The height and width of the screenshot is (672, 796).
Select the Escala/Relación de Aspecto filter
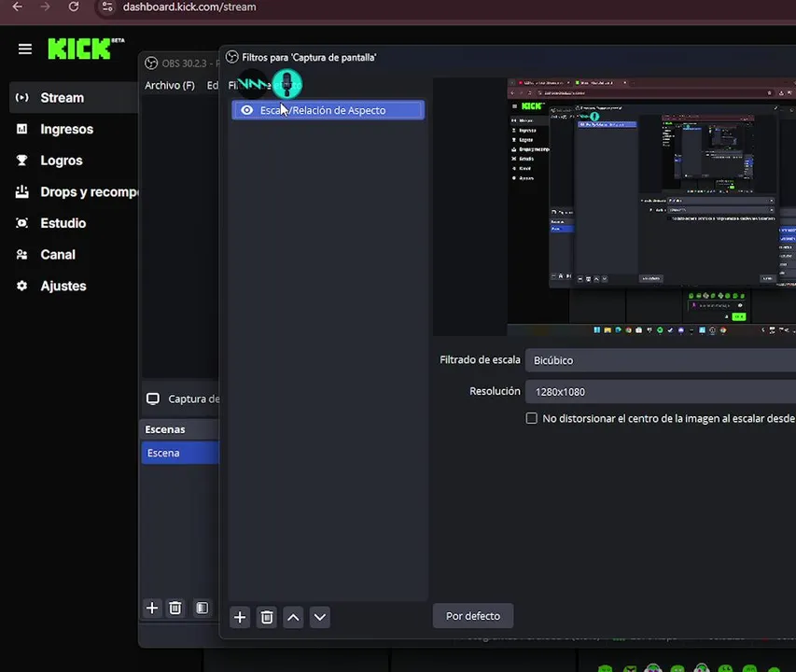click(328, 110)
